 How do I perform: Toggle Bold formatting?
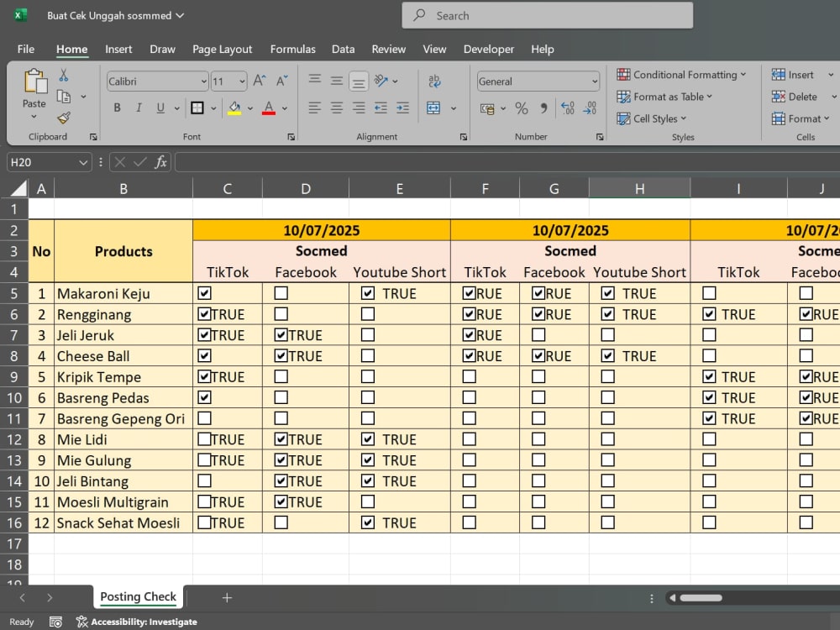click(117, 108)
